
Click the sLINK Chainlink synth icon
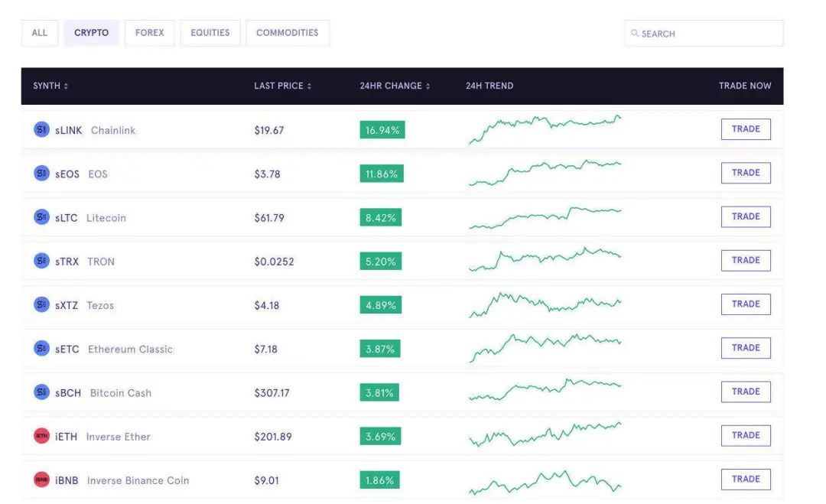(x=41, y=129)
